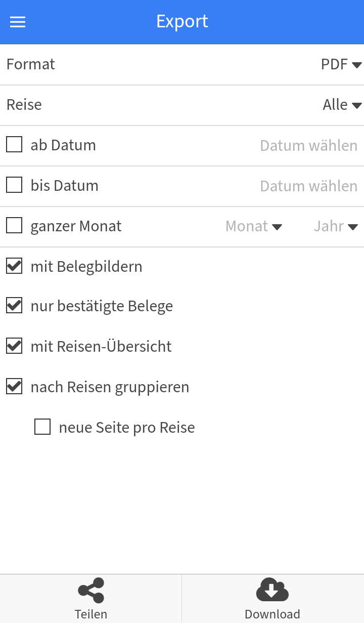
Task: Uncheck mit Belegbildern
Action: coord(14,266)
